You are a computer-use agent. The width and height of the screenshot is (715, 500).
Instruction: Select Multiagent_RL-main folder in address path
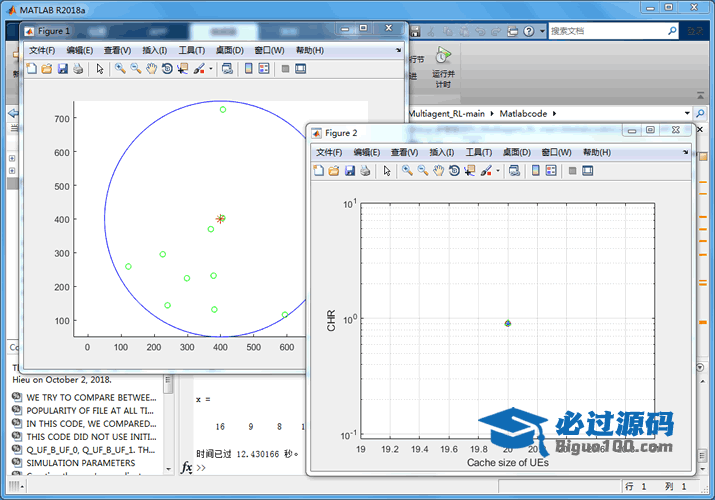pos(446,113)
